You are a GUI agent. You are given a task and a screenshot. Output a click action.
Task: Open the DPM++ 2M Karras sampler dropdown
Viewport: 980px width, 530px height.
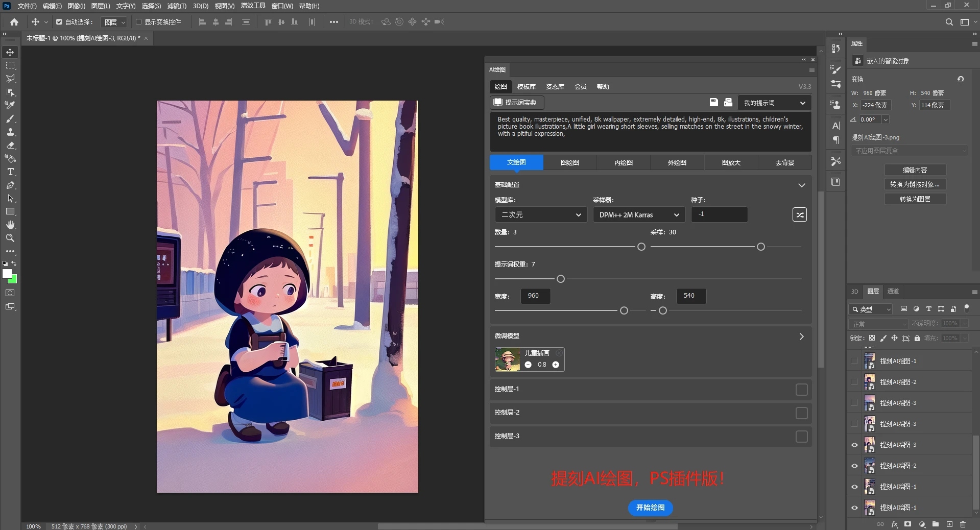coord(638,215)
